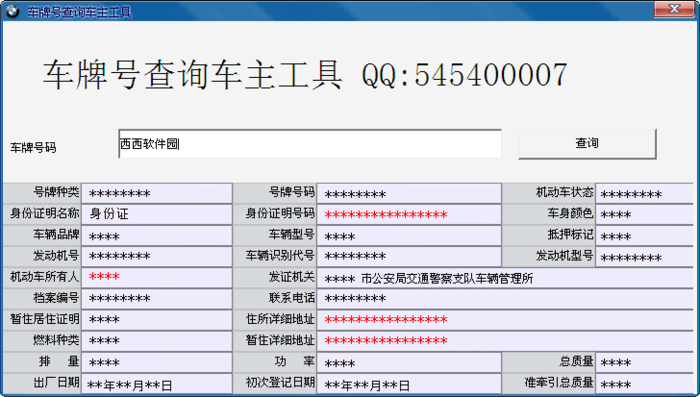
Task: Click the 发证机关 field with 市公安局交通警察支队车辆管理所
Action: 505,277
